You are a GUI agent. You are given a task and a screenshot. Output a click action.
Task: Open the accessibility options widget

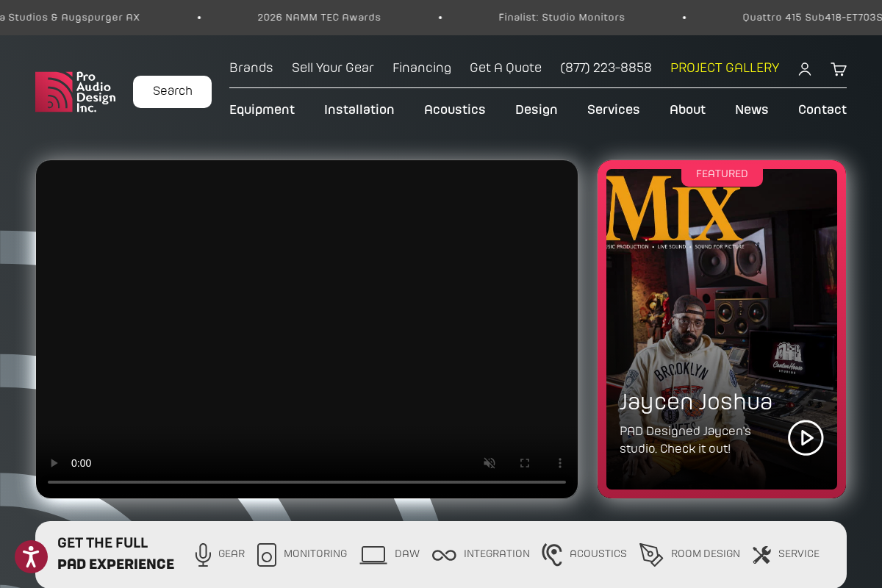31,557
